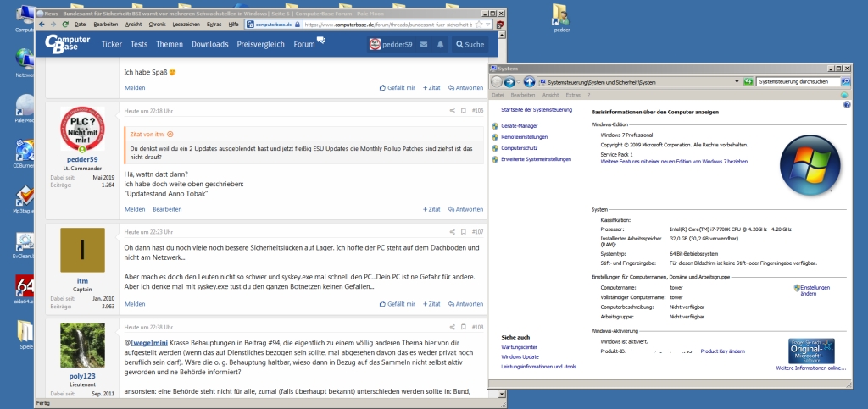
Task: Click the red extension icon right of the URL bar
Action: [500, 25]
